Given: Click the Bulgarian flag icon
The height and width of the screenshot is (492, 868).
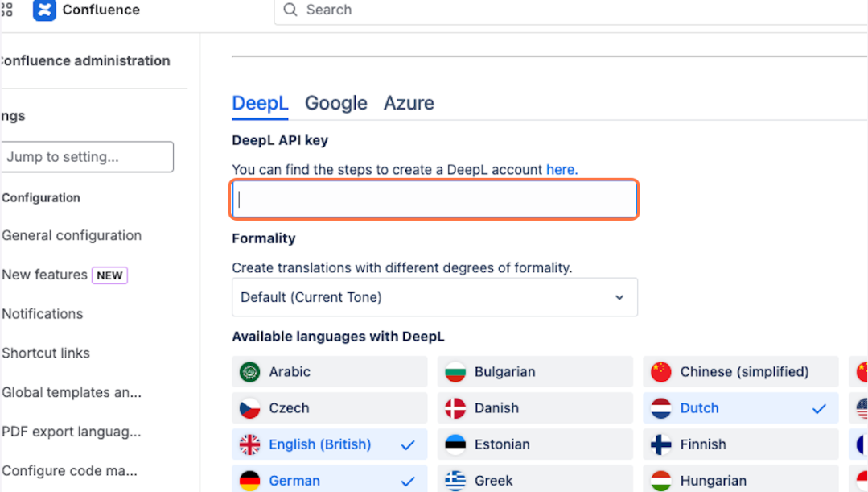Looking at the screenshot, I should pyautogui.click(x=455, y=372).
